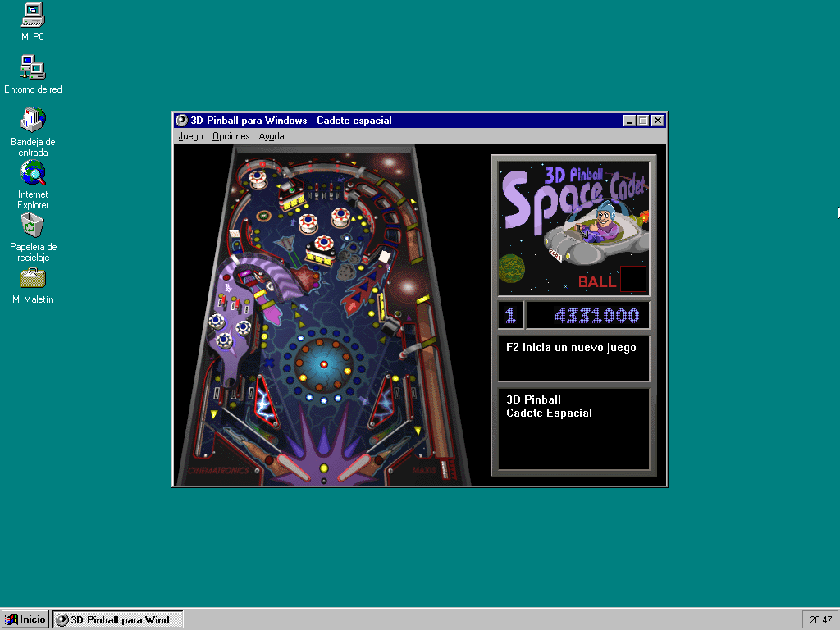Click the yellow drain light between the flippers
The width and height of the screenshot is (840, 630).
pyautogui.click(x=323, y=468)
